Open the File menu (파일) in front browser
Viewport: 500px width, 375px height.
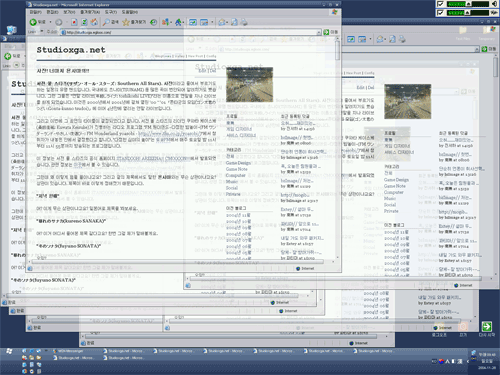click(35, 12)
